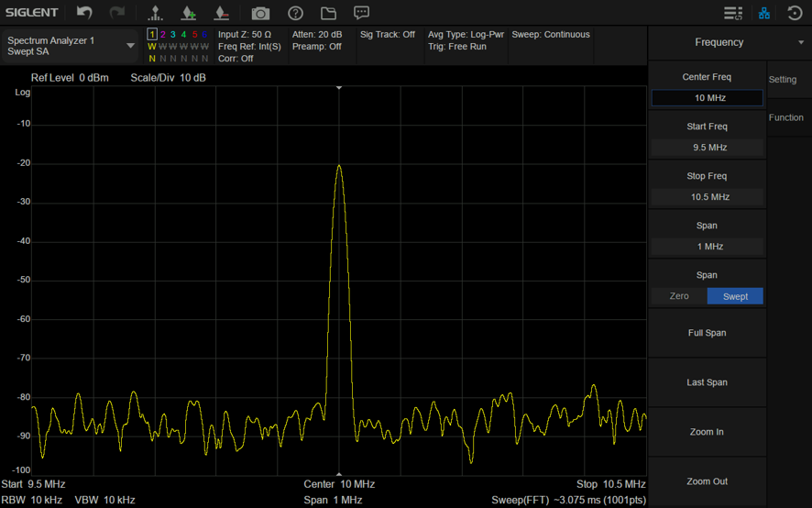The height and width of the screenshot is (508, 812).
Task: Add a marker with plus icon
Action: pos(189,13)
